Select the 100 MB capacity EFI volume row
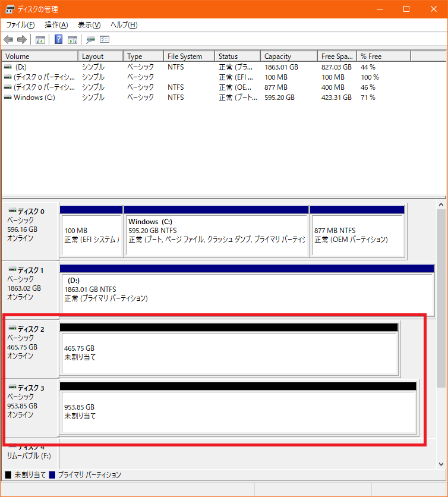448x497 pixels. pyautogui.click(x=206, y=77)
